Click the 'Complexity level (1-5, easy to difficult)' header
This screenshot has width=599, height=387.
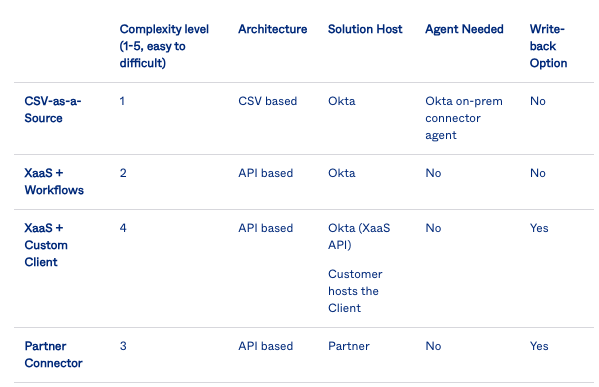164,46
